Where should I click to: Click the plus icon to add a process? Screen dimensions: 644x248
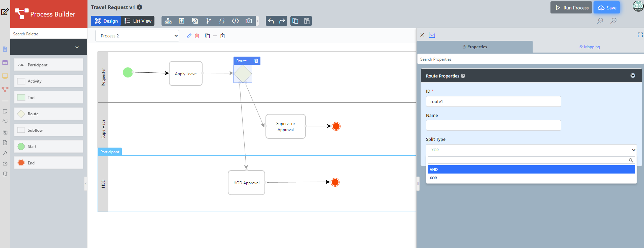(x=215, y=36)
